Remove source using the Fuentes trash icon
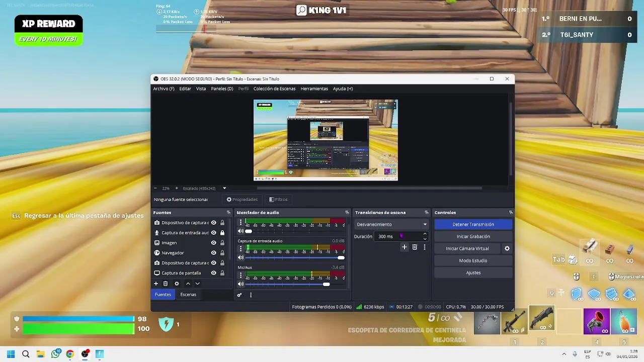Image resolution: width=644 pixels, height=362 pixels. tap(166, 284)
